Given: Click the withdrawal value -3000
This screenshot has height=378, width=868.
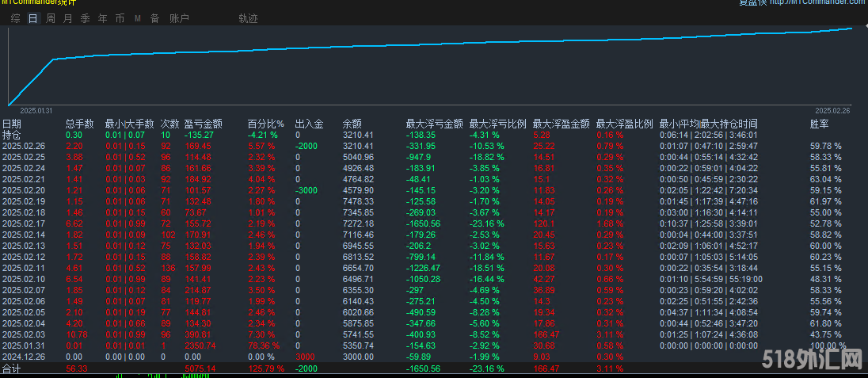Looking at the screenshot, I should pos(306,190).
